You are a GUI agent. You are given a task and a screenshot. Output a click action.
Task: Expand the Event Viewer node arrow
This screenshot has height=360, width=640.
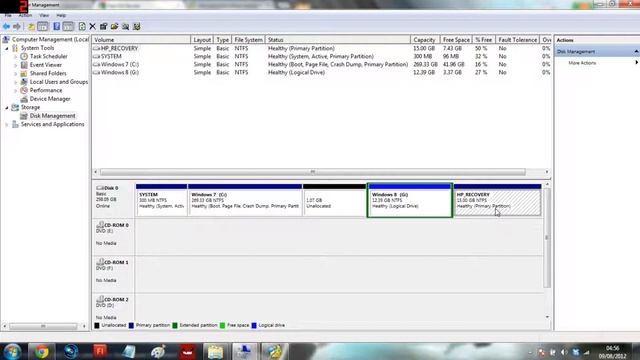[x=16, y=65]
